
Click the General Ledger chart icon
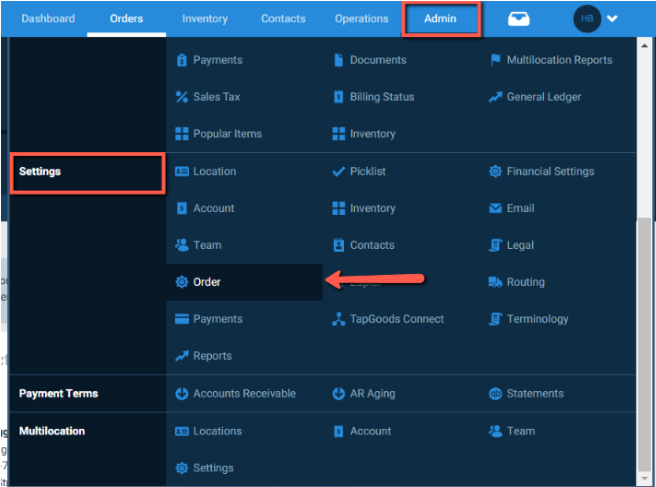(x=495, y=97)
